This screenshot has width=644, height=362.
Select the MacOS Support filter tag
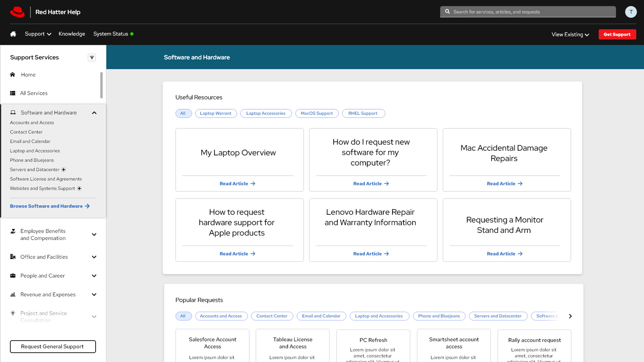[317, 113]
